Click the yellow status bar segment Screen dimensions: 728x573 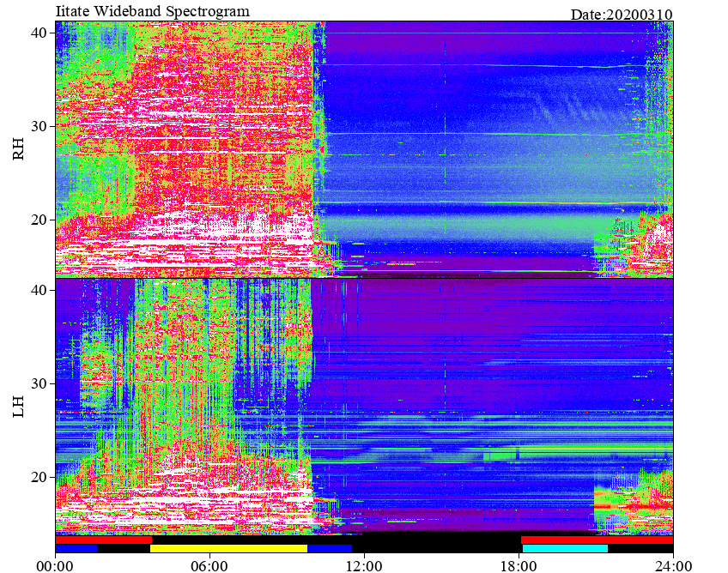click(x=228, y=548)
